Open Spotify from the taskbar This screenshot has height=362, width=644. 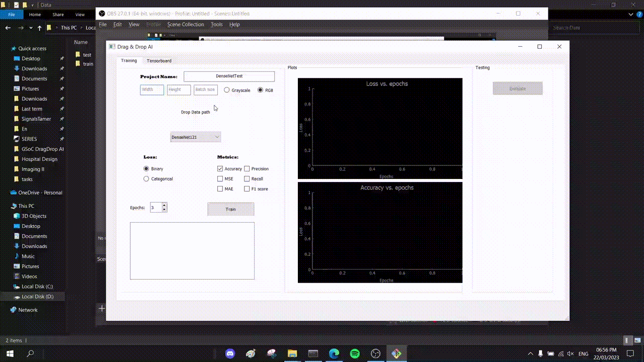tap(355, 354)
